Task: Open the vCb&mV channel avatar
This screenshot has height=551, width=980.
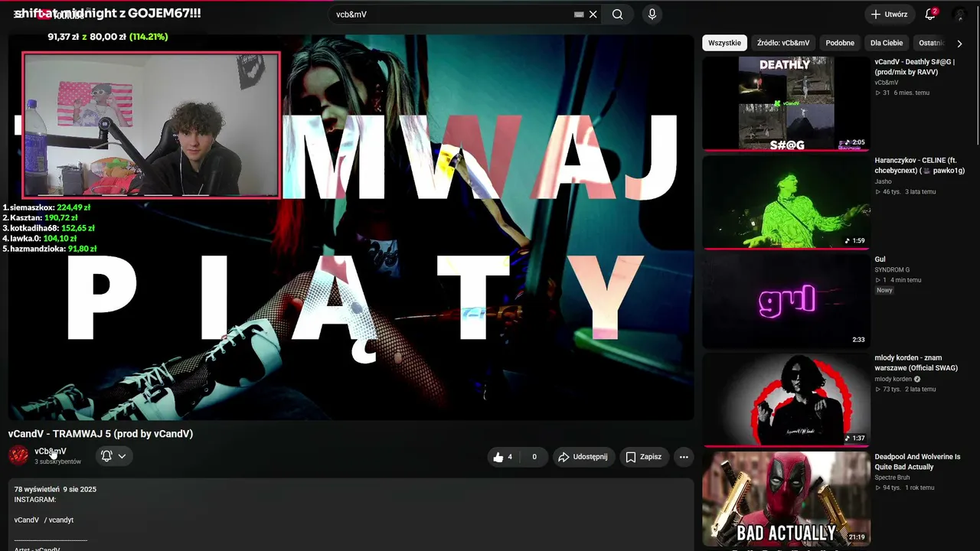Action: [x=18, y=455]
